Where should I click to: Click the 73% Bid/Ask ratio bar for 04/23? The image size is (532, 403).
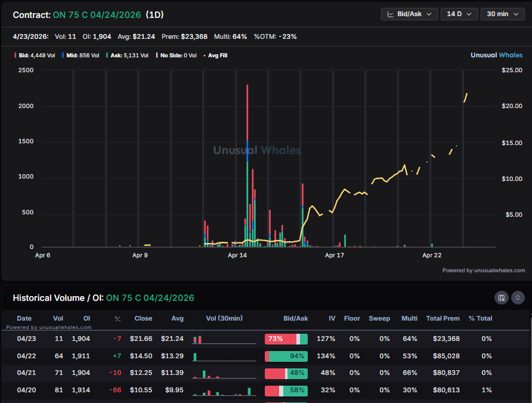(x=286, y=339)
